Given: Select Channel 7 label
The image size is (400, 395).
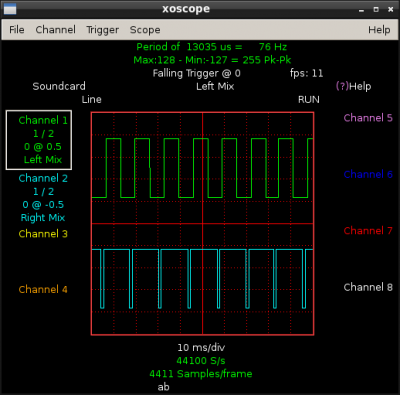Looking at the screenshot, I should [368, 230].
